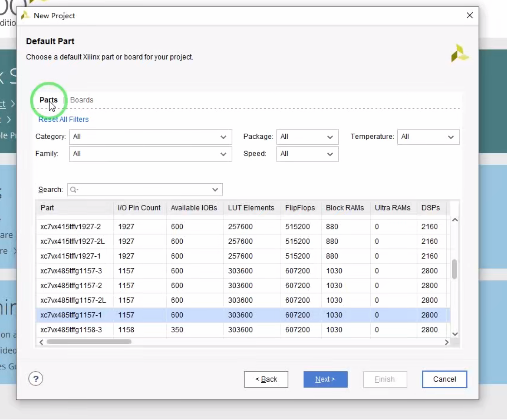Click horizontal scroll right arrow
Screen dimensions: 507x420
pyautogui.click(x=447, y=342)
